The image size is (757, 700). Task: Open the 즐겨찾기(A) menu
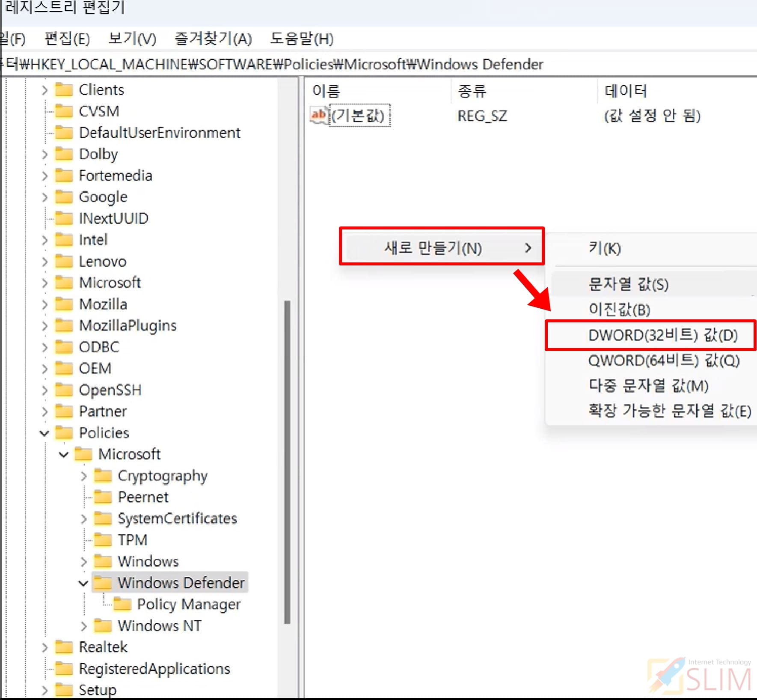click(x=213, y=39)
